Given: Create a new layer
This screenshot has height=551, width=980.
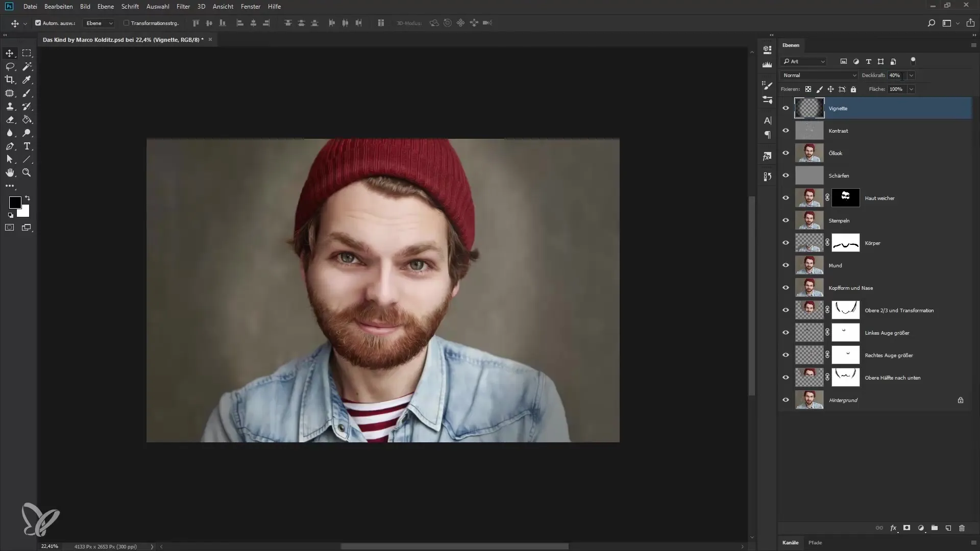Looking at the screenshot, I should 948,528.
